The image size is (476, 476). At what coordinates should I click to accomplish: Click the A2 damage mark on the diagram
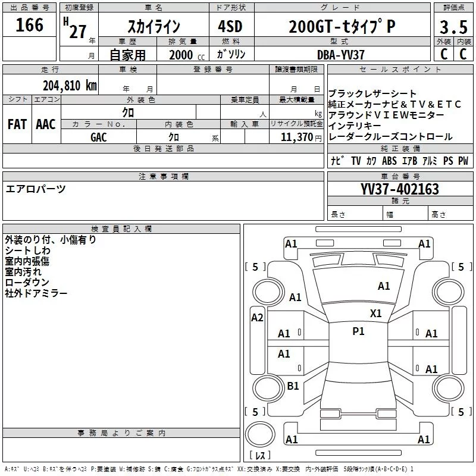(x=257, y=318)
